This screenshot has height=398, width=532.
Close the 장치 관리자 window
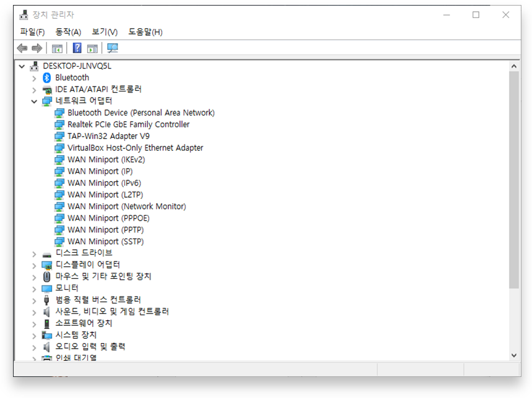(505, 15)
